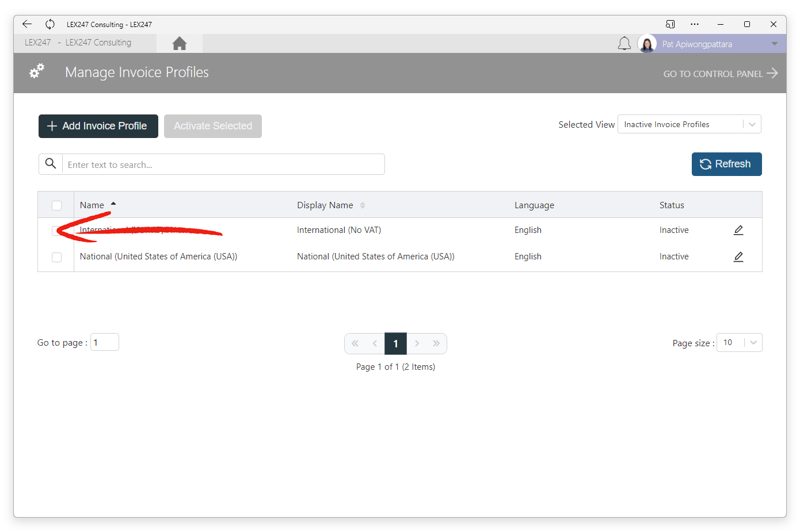This screenshot has width=800, height=532.
Task: Sort by the Name column
Action: (92, 205)
